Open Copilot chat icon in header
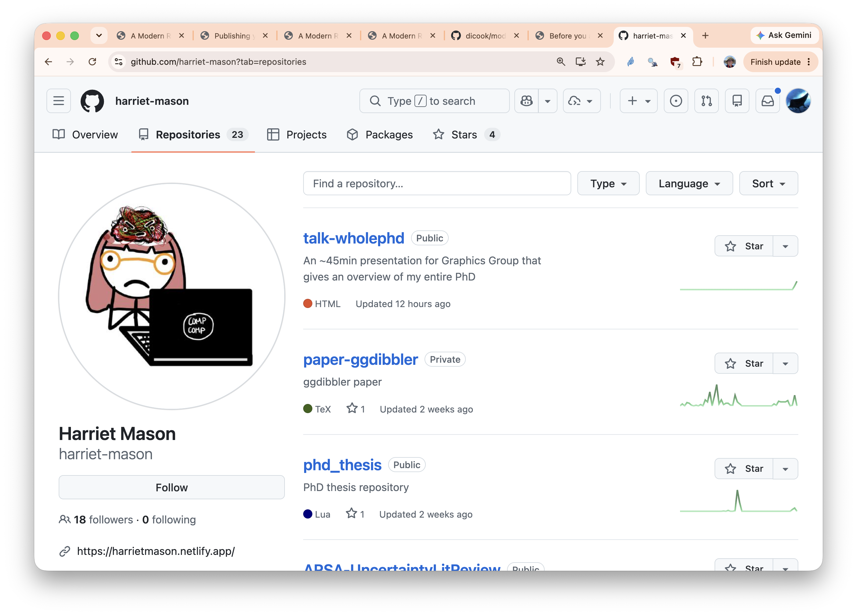Screen dimensions: 857x616 526,101
